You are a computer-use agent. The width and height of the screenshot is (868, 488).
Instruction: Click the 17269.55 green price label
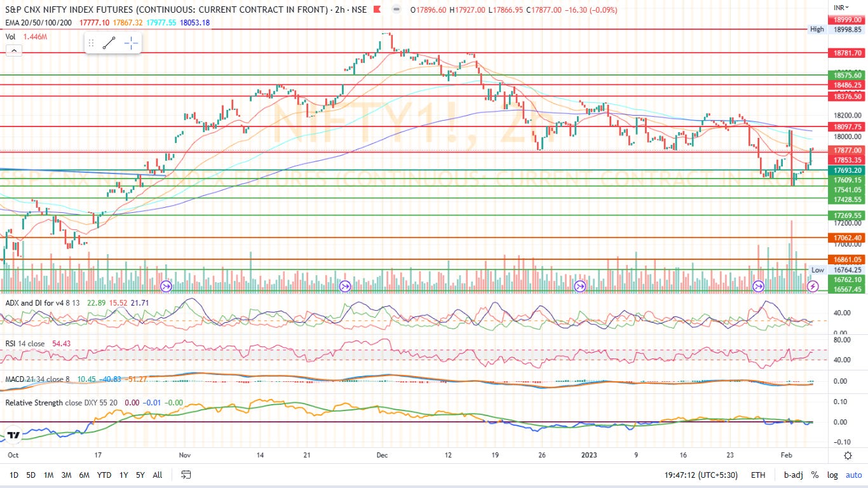click(x=847, y=215)
